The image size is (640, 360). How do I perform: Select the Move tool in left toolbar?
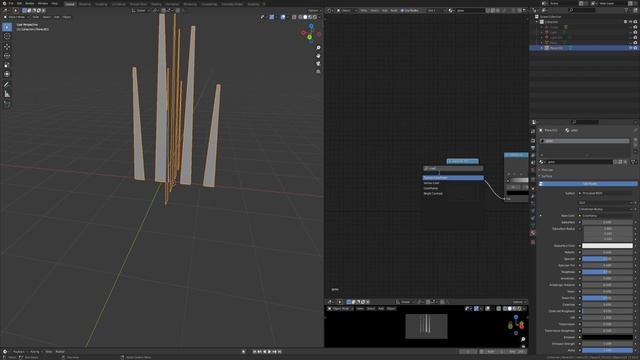tap(7, 47)
